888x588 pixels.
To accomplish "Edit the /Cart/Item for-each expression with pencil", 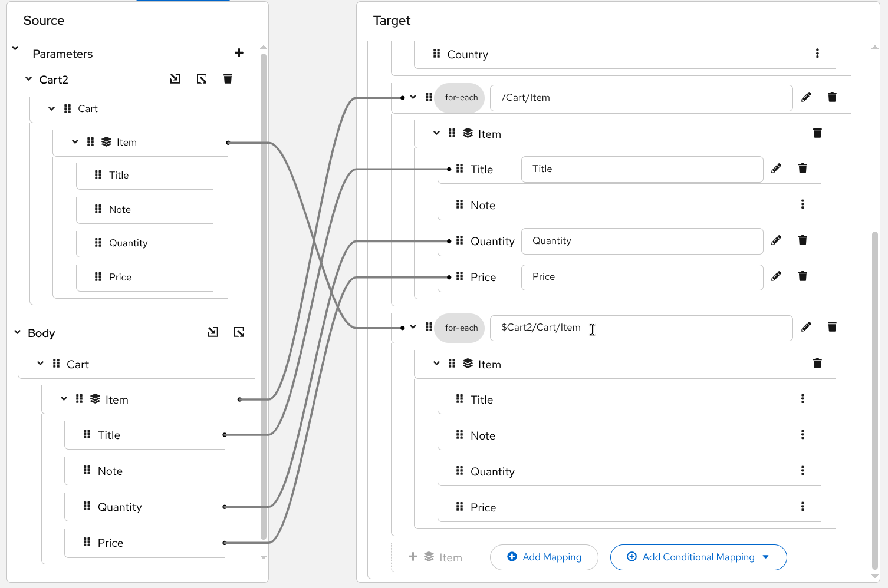I will 806,97.
